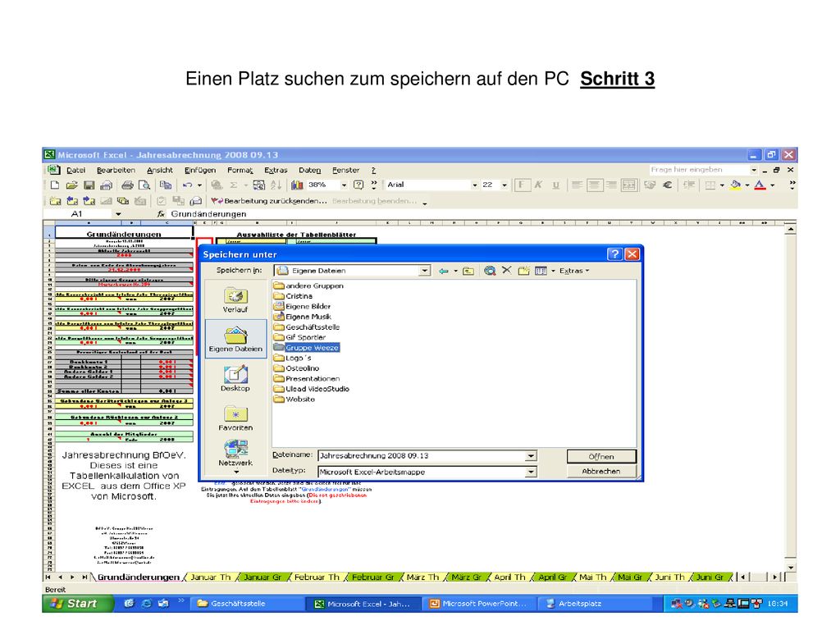Screen dimensions: 840x630
Task: Switch to the Januar Th sheet tab
Action: [211, 577]
